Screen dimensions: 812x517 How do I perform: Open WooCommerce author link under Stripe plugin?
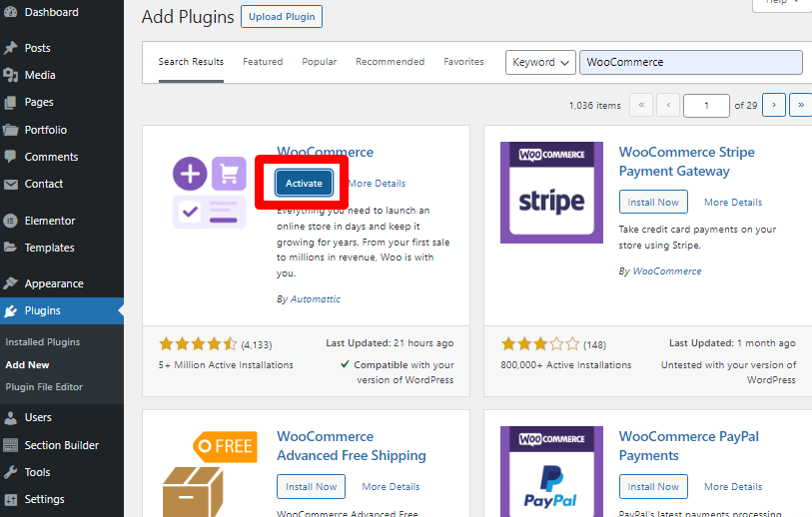667,271
